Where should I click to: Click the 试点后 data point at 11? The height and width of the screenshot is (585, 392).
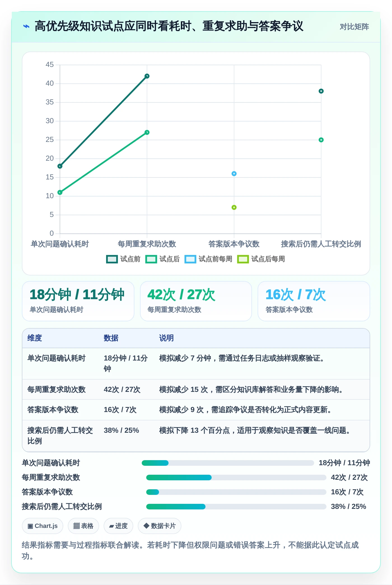(60, 192)
